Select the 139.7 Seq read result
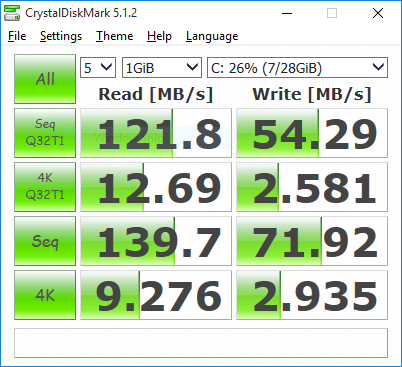This screenshot has width=402, height=367. coord(156,241)
